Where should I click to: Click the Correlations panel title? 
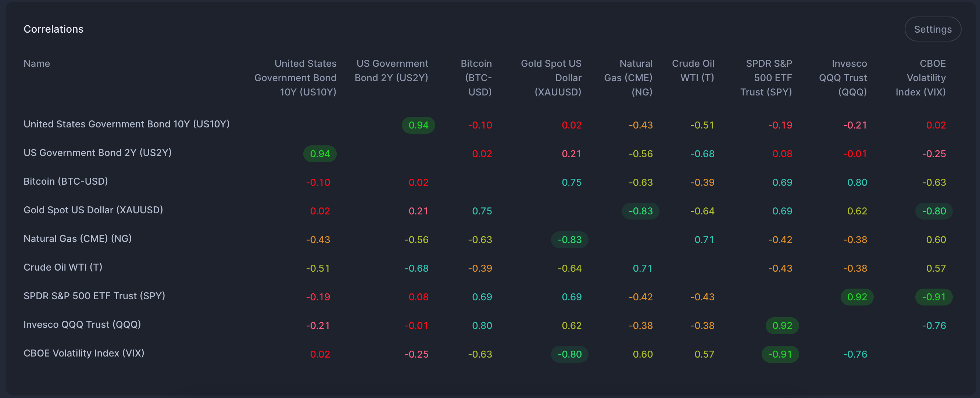point(54,29)
